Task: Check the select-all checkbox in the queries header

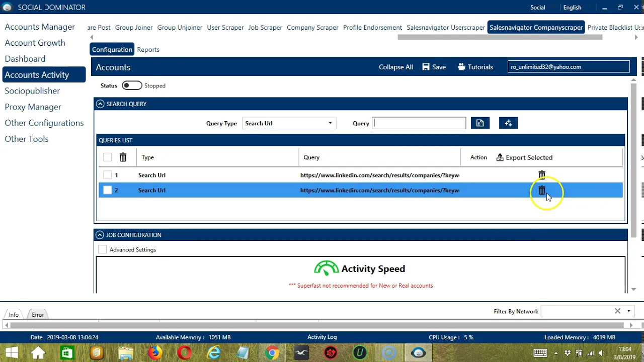Action: click(x=107, y=157)
